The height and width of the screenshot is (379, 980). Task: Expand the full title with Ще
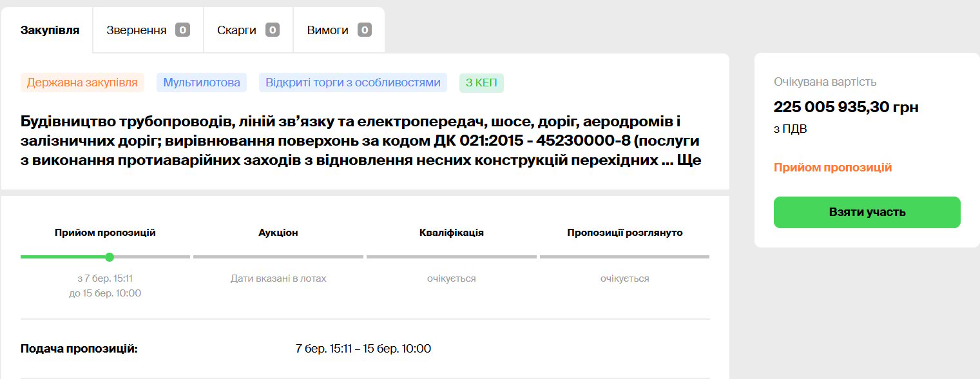tap(690, 160)
